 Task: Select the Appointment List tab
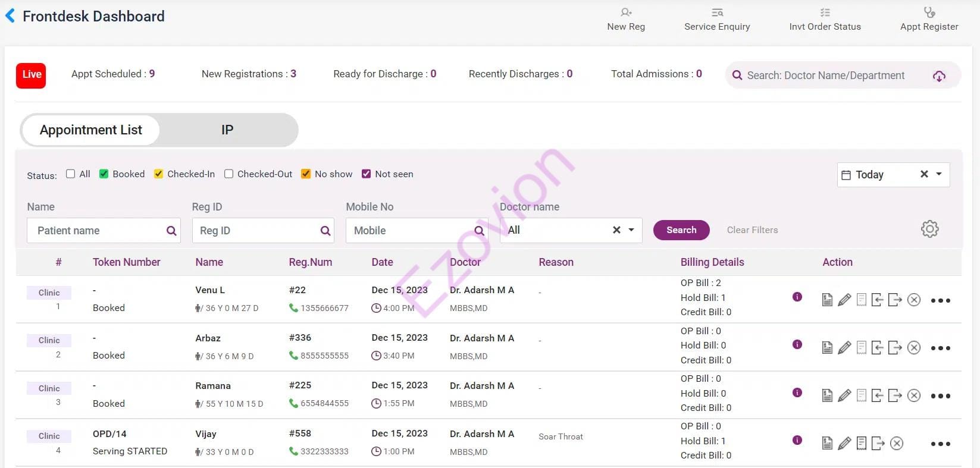click(91, 130)
